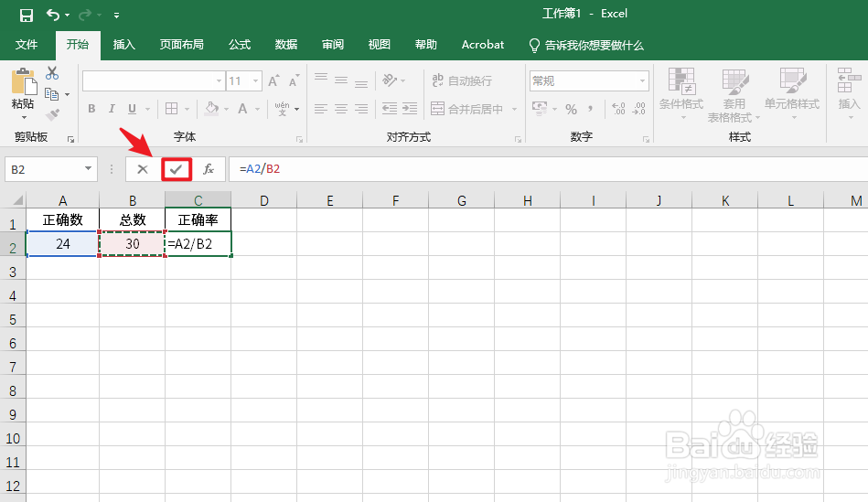Switch to the 页面布局 ribbon tab
868x502 pixels.
[182, 45]
